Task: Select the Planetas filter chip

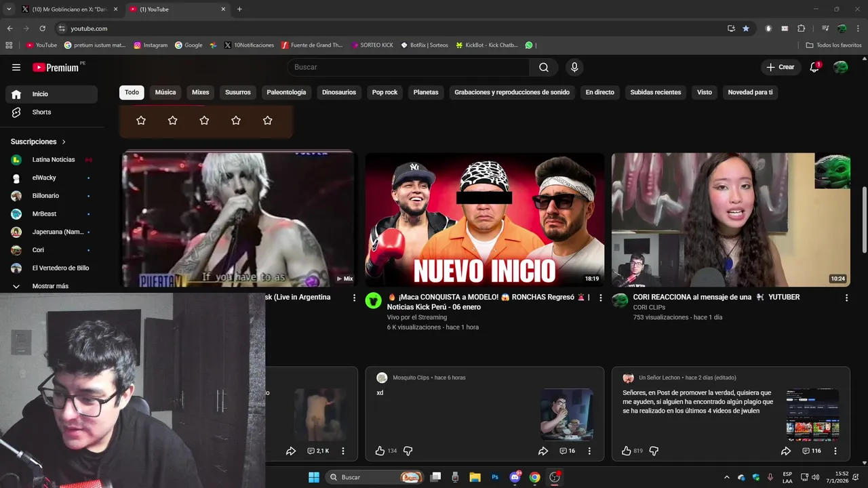Action: click(x=426, y=92)
